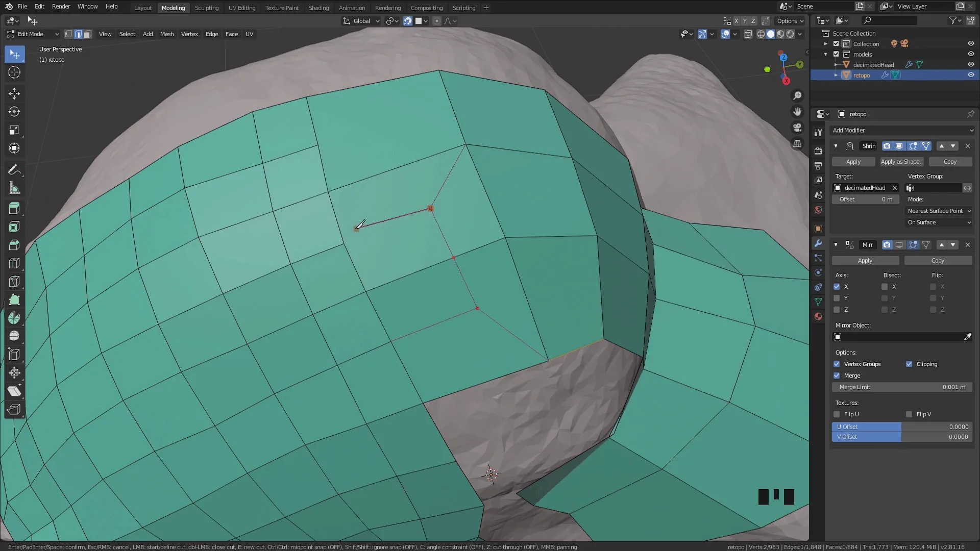This screenshot has height=551, width=980.
Task: Toggle the Vertex Groups checkbox
Action: 837,364
